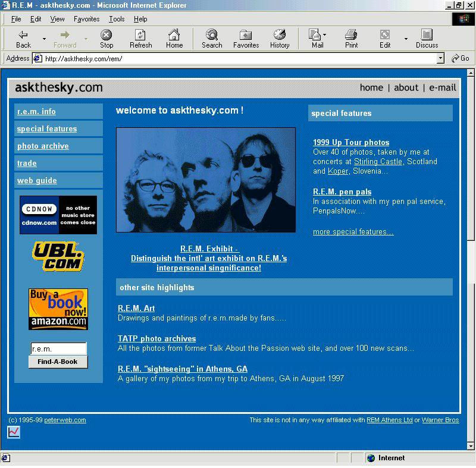Click the R.E.M. band photo
Screen dimensions: 476x468
pos(205,180)
